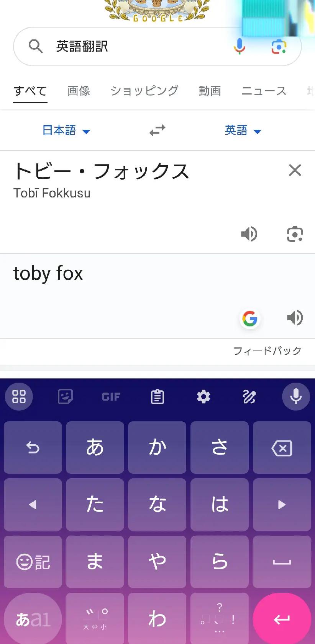Listen to the English translation 'toby fox'
Image resolution: width=315 pixels, height=644 pixels.
(x=295, y=318)
